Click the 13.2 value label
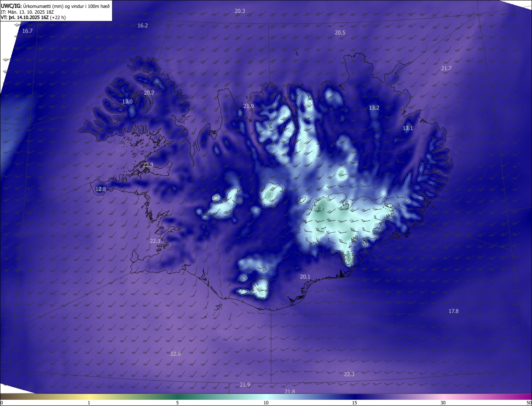This screenshot has width=532, height=406. [374, 108]
